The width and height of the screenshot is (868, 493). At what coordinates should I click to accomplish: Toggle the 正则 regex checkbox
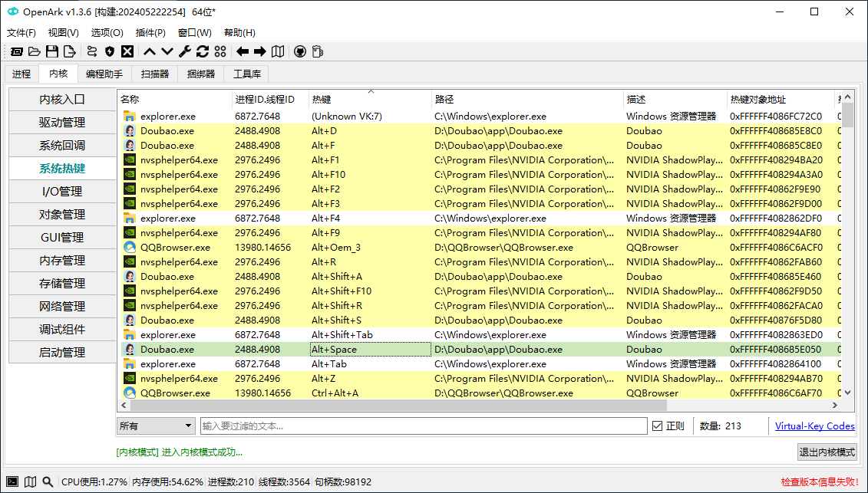pyautogui.click(x=657, y=426)
